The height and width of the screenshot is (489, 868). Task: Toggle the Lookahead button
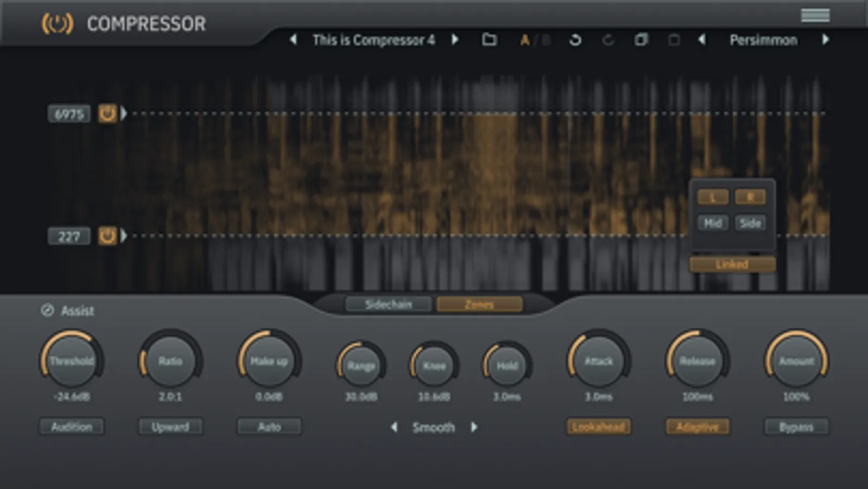(599, 427)
